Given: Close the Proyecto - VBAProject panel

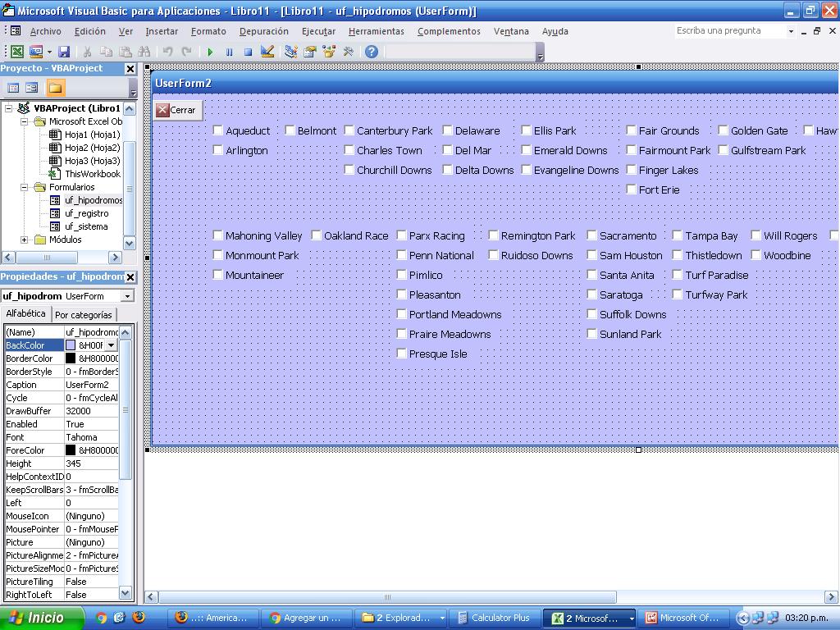Looking at the screenshot, I should (x=130, y=69).
